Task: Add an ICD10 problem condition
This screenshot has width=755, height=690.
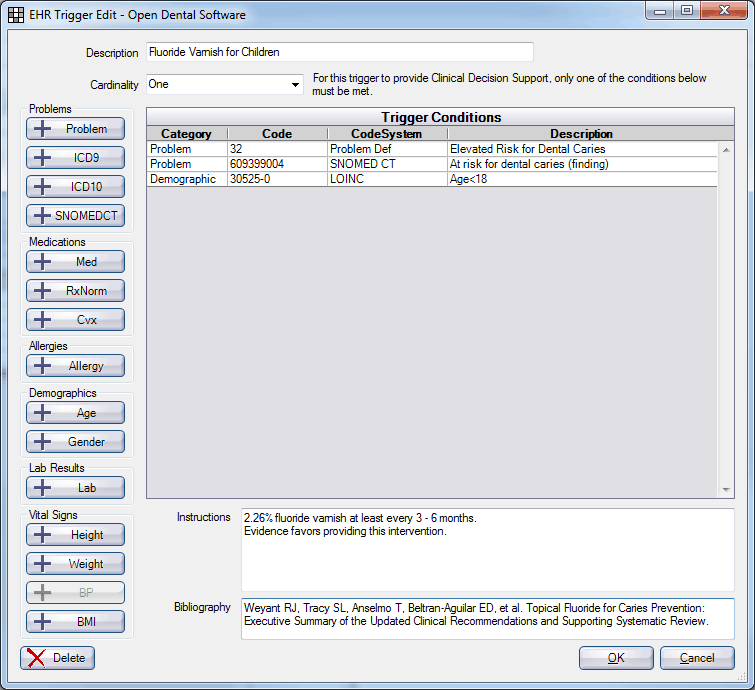Action: click(x=76, y=186)
